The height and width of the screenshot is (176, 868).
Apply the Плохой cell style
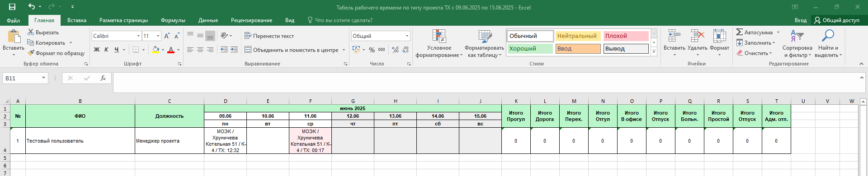point(626,36)
